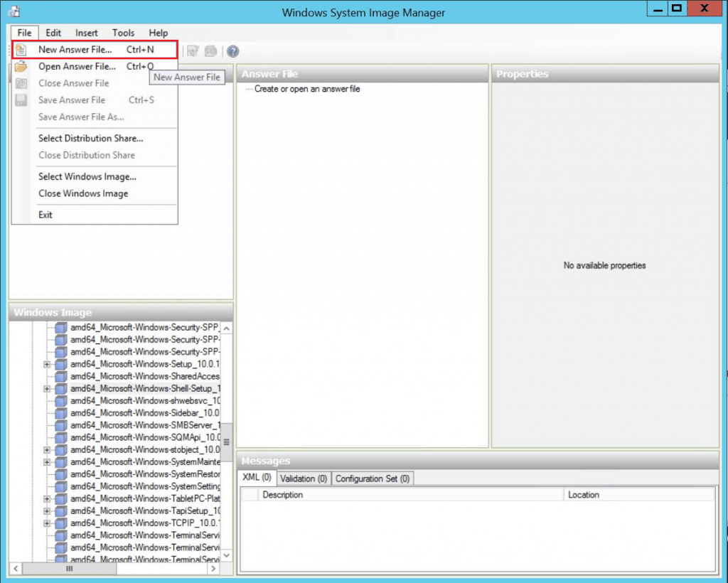Click the Answer File panel header
Viewport: 728px width, 583px height.
(x=362, y=74)
